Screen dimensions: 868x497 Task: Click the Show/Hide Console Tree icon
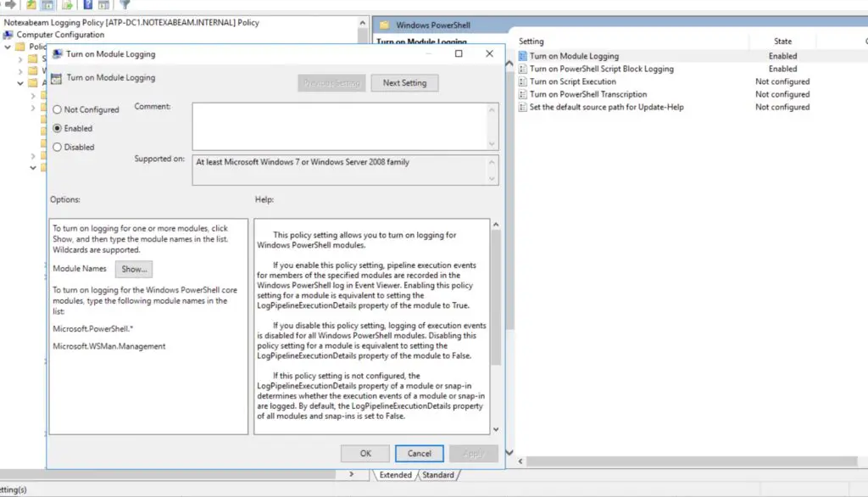(47, 6)
